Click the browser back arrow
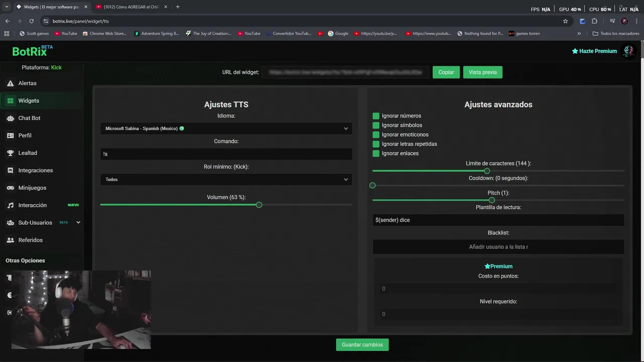The image size is (644, 362). click(x=7, y=21)
